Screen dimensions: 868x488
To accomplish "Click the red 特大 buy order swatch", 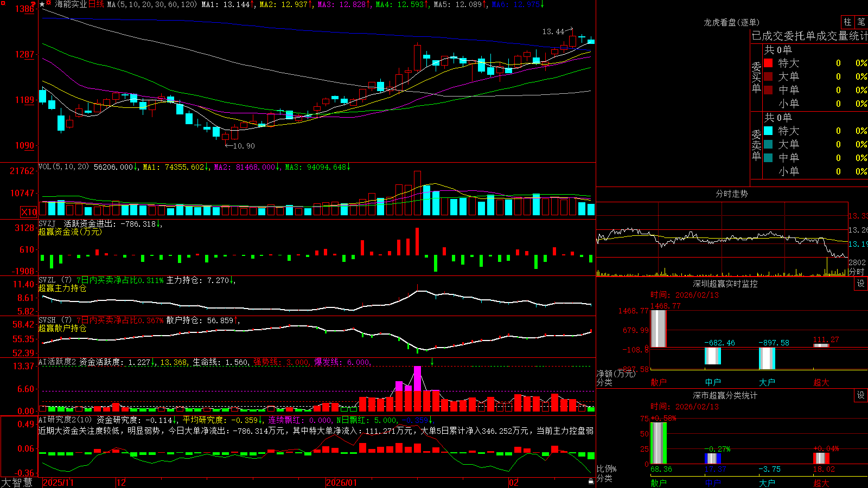I will [x=768, y=63].
